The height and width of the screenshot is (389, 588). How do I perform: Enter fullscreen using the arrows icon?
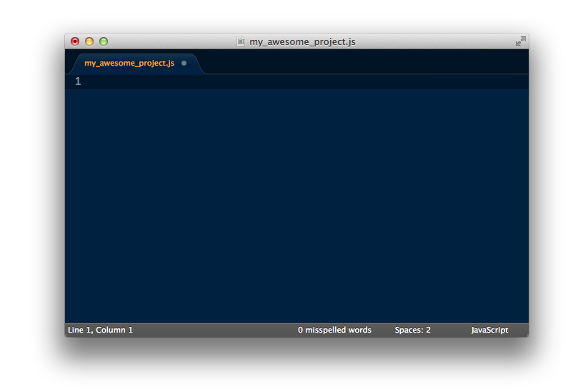point(521,41)
